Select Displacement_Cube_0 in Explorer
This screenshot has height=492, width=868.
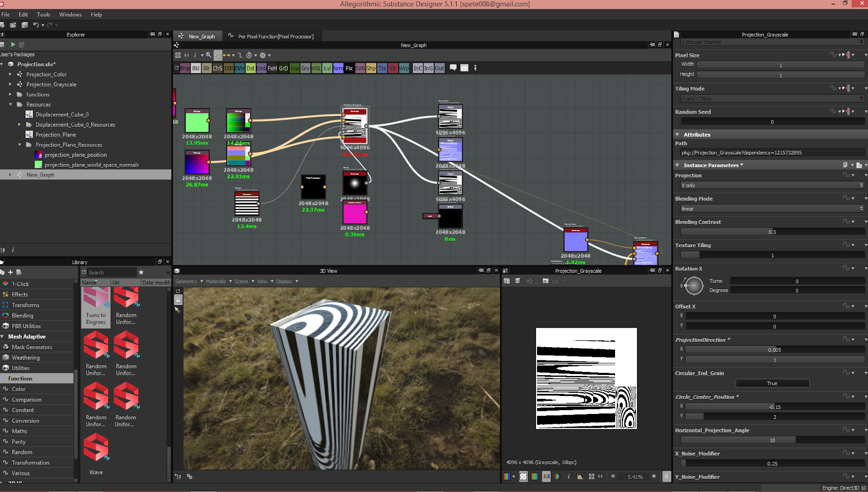point(62,115)
